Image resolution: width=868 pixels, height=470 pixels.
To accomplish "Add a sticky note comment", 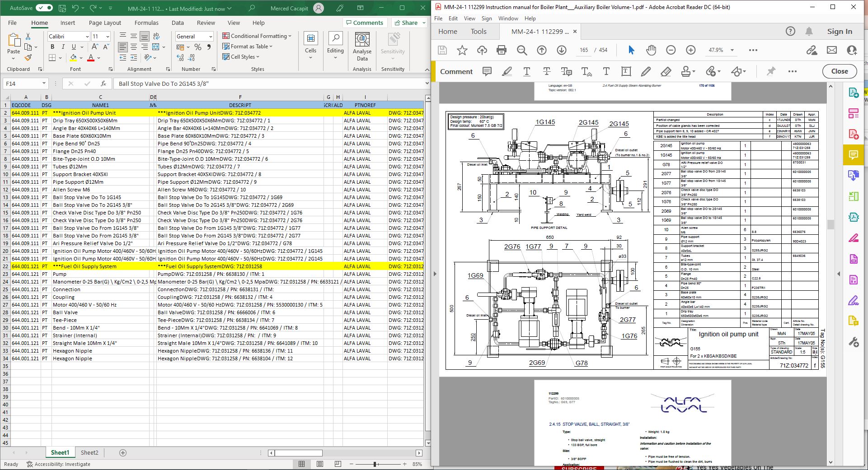I will pos(487,71).
